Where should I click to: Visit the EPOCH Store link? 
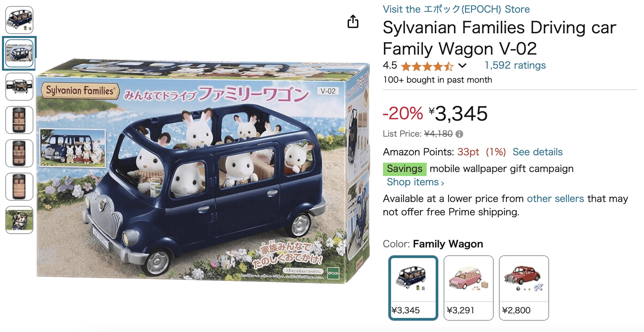tap(456, 9)
